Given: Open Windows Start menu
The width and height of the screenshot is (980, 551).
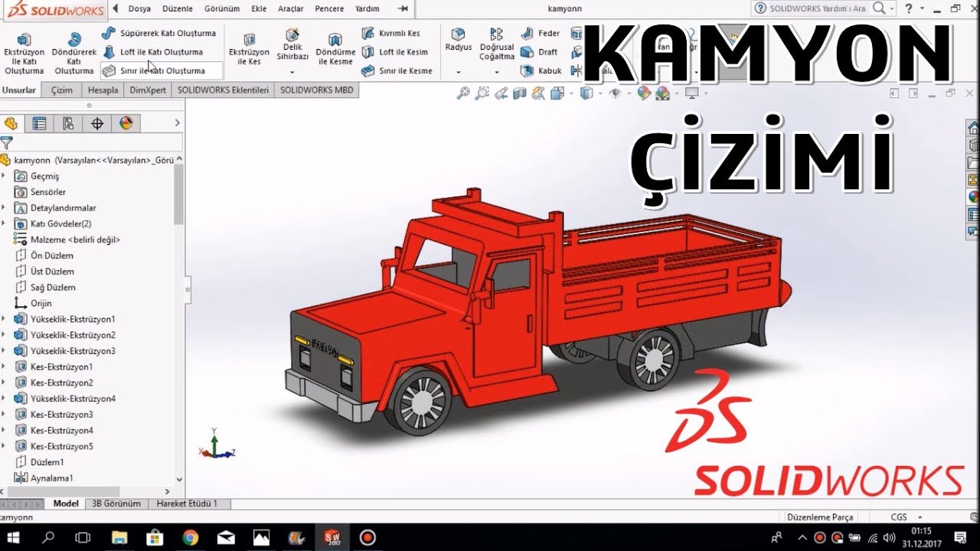Looking at the screenshot, I should coord(13,537).
